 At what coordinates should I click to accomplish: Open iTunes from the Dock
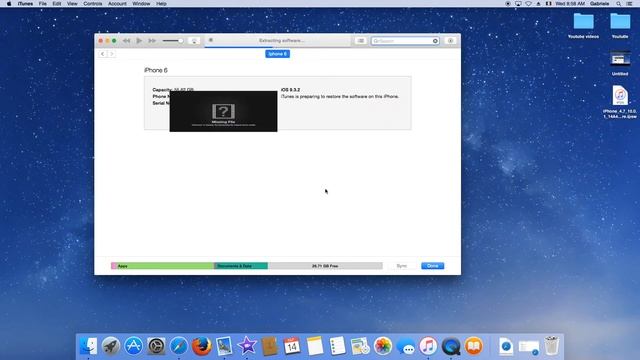428,346
